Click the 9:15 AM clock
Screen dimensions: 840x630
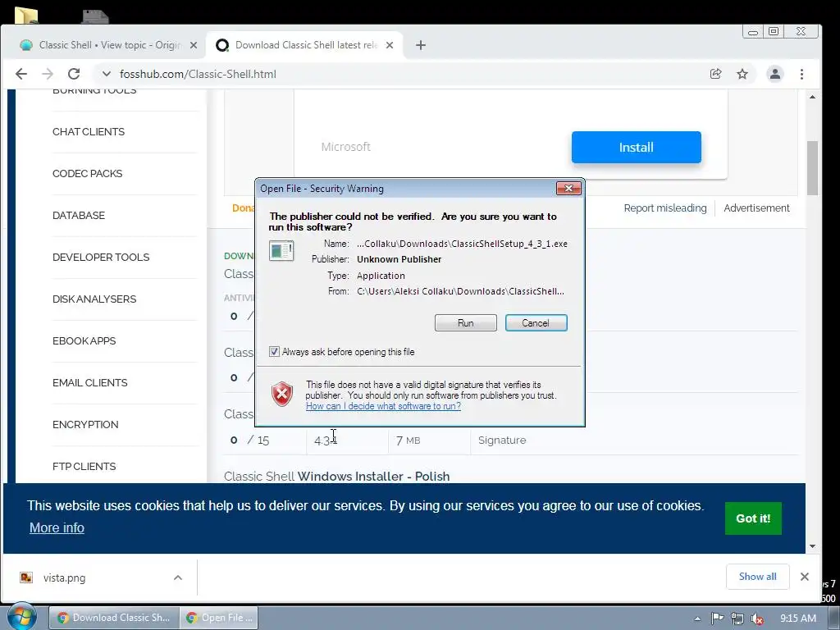[797, 619]
